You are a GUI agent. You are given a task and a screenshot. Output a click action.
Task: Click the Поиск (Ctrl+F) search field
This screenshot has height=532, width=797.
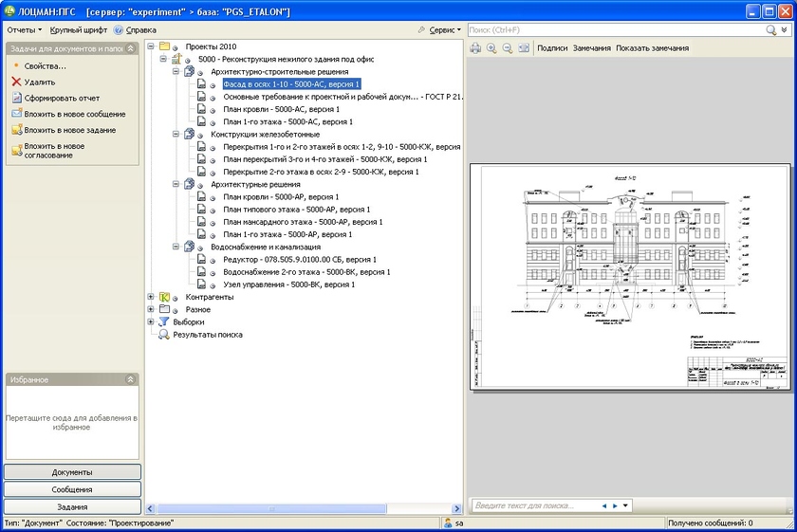click(617, 30)
